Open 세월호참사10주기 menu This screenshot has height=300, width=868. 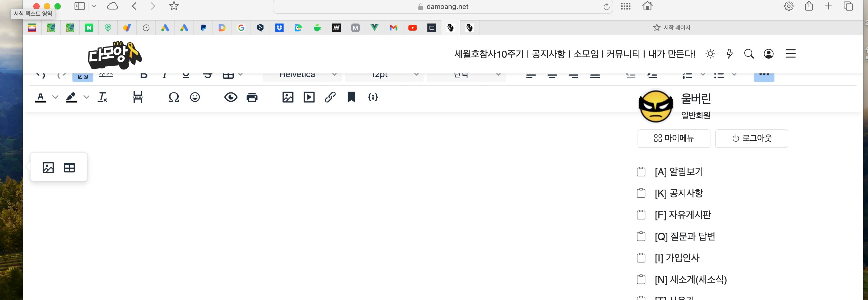click(489, 54)
